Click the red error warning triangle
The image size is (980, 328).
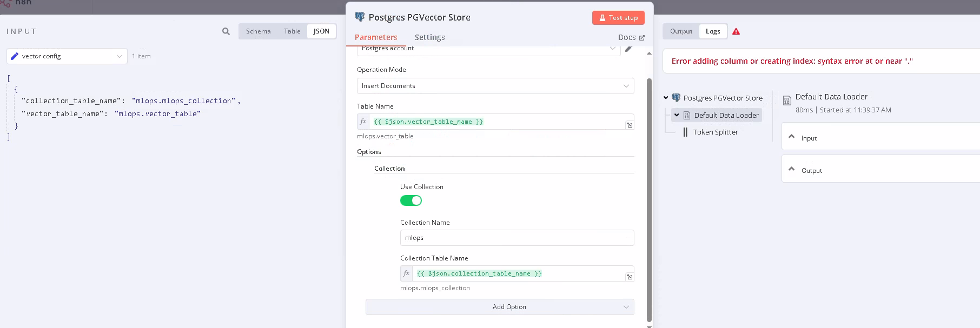point(736,31)
